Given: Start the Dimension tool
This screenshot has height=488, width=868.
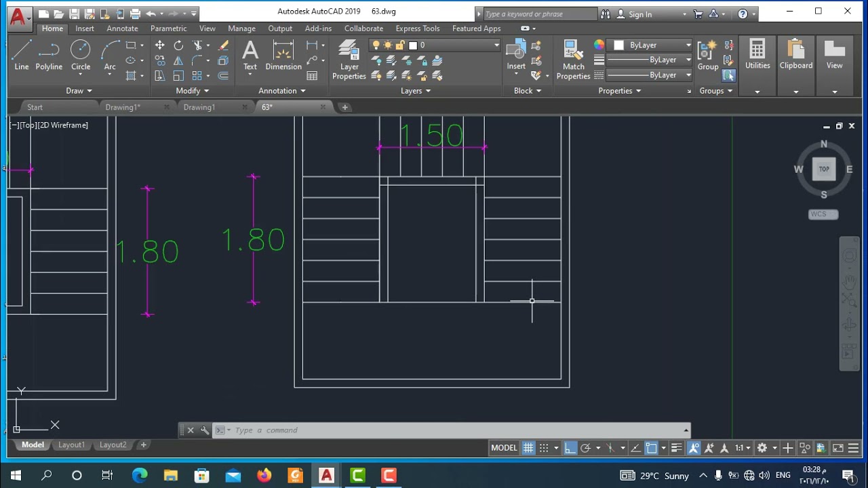Looking at the screenshot, I should [283, 56].
